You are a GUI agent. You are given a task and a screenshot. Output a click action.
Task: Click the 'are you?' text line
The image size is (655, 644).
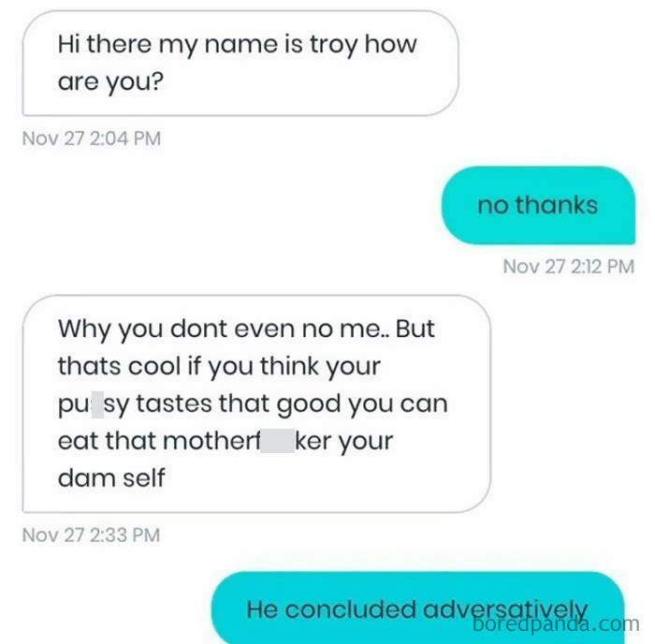110,82
